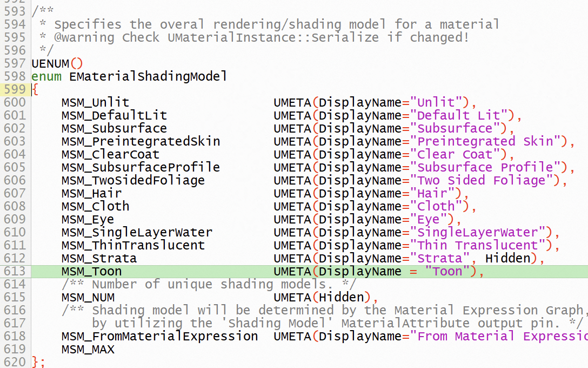This screenshot has height=368, width=588.
Task: Click the opening brace on line 599
Action: (35, 89)
